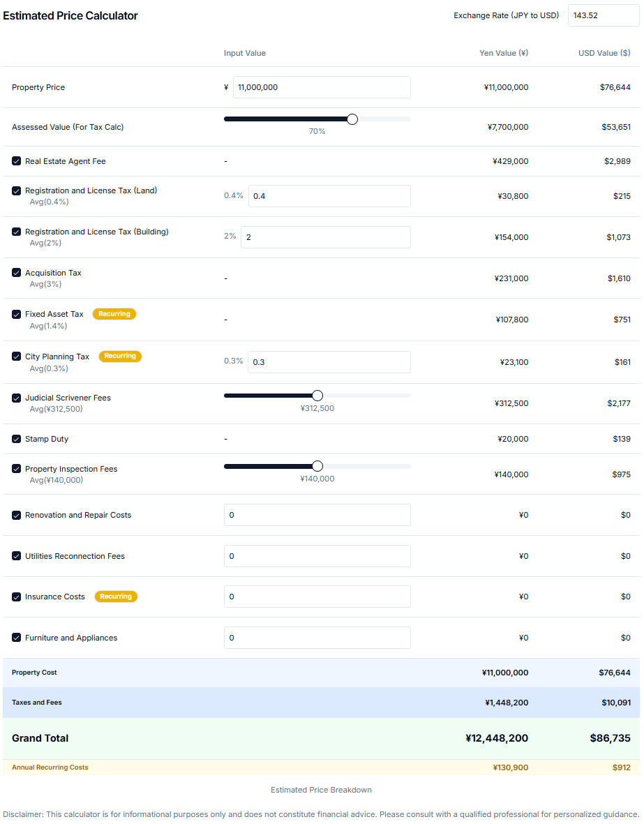The height and width of the screenshot is (824, 644).
Task: Uncheck Judicial Scrivener Fees checkbox
Action: 16,397
